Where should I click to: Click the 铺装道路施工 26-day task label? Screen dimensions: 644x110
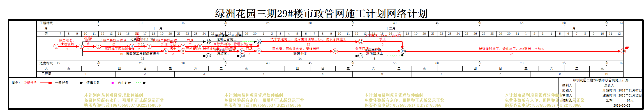(x=512, y=49)
